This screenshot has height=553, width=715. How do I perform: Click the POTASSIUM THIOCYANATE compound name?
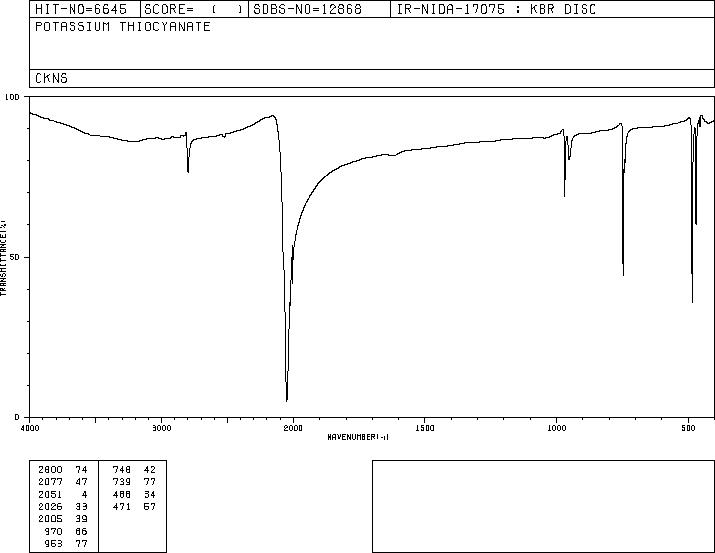point(123,26)
